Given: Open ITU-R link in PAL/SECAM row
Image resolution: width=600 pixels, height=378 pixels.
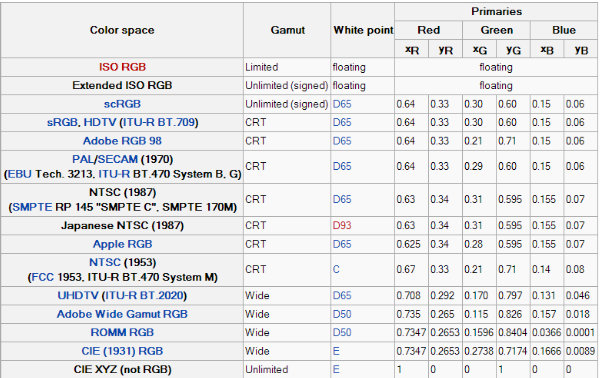Looking at the screenshot, I should (114, 174).
